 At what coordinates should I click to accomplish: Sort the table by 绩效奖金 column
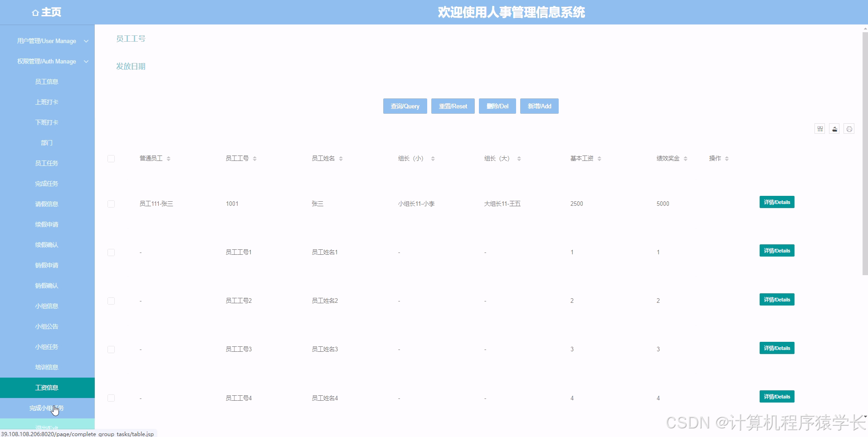click(x=685, y=158)
